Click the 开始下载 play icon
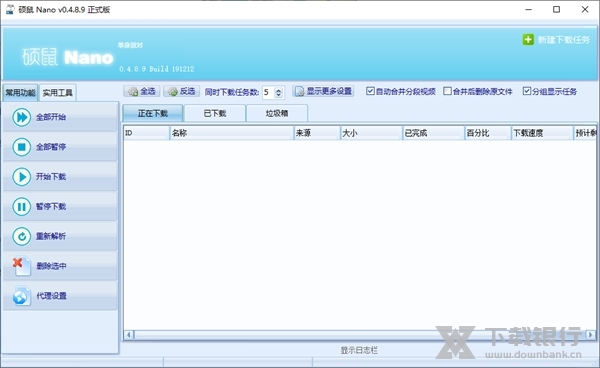Image resolution: width=600 pixels, height=368 pixels. pos(21,177)
